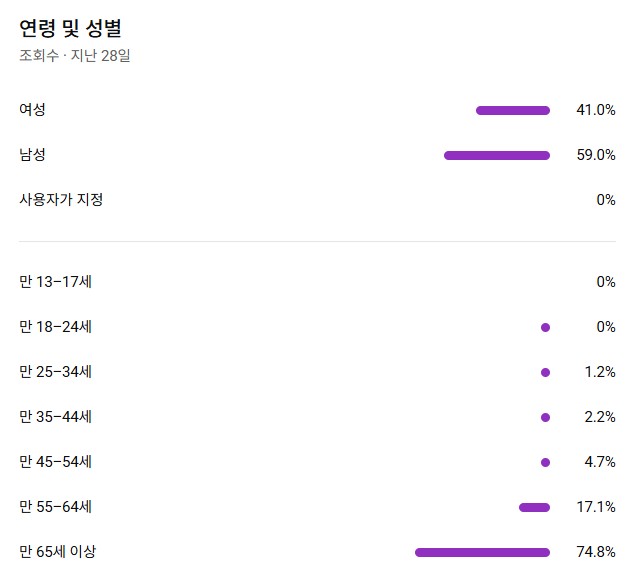Image resolution: width=643 pixels, height=576 pixels.
Task: Select the 여성 row label
Action: 32,110
